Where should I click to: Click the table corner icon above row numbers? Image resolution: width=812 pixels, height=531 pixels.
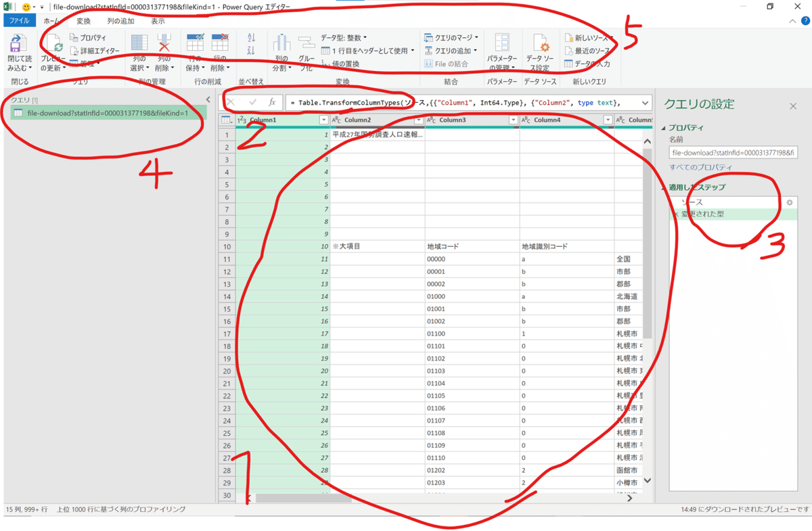pos(227,120)
